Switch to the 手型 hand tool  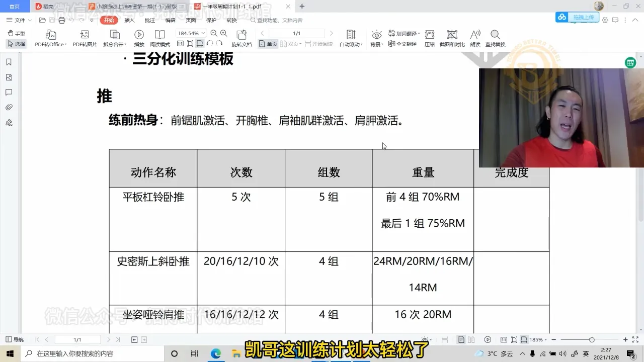click(16, 33)
